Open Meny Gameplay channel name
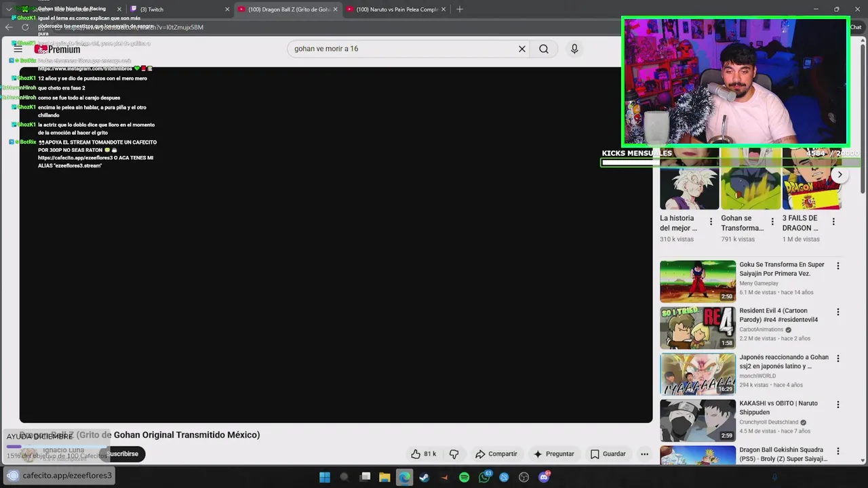The height and width of the screenshot is (488, 868). click(759, 283)
